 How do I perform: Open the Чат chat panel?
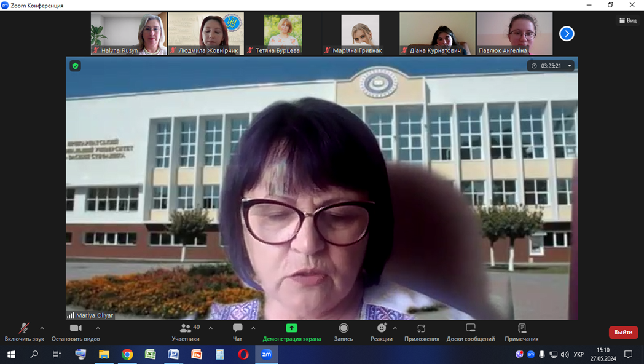point(237,332)
